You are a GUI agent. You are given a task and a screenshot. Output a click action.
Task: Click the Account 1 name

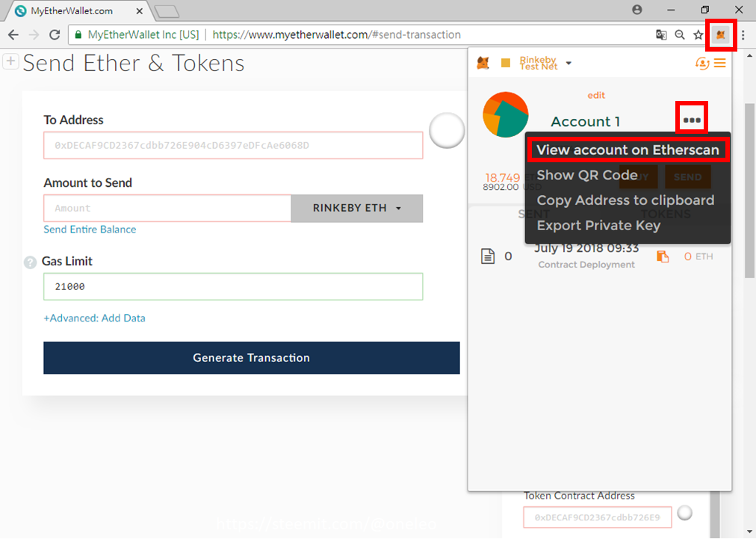click(x=586, y=122)
